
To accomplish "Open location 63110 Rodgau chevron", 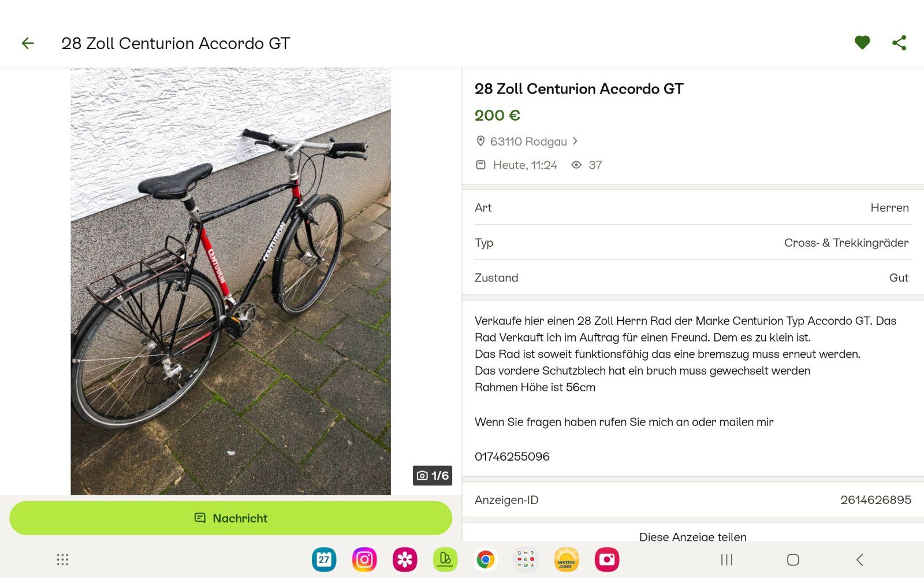I will point(575,141).
